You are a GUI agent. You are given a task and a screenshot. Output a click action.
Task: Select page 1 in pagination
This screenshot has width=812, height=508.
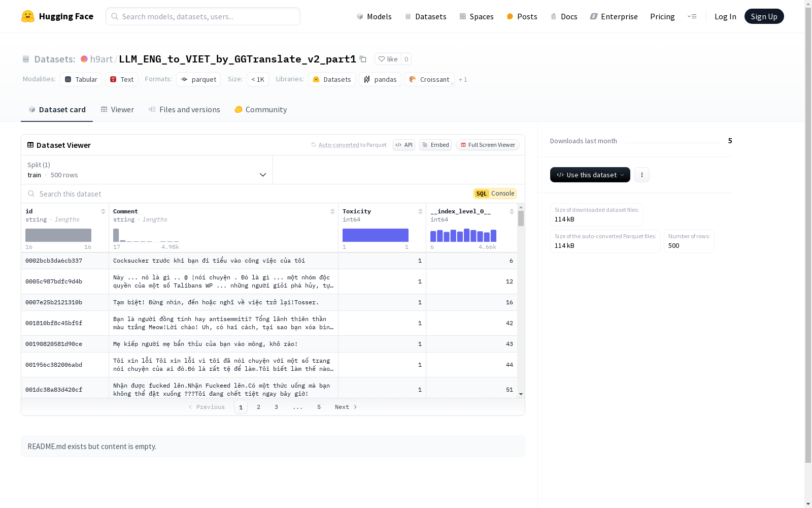tap(241, 407)
